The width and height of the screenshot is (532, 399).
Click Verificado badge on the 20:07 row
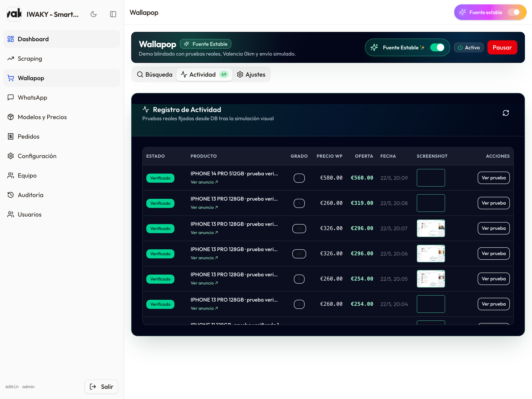coord(160,229)
